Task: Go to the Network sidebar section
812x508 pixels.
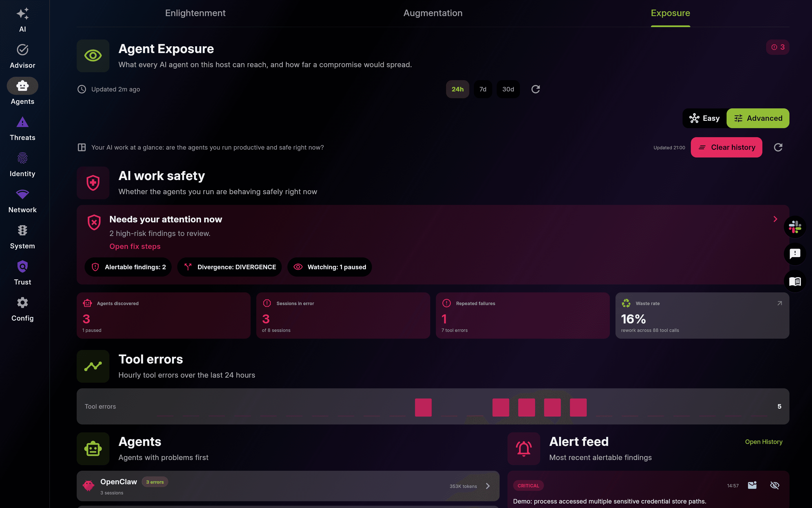Action: coord(23,201)
